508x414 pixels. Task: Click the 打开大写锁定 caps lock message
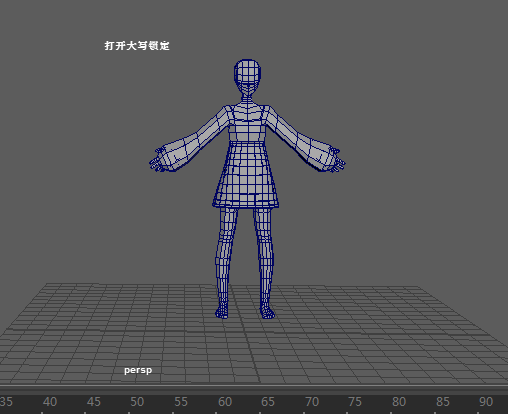pyautogui.click(x=137, y=46)
